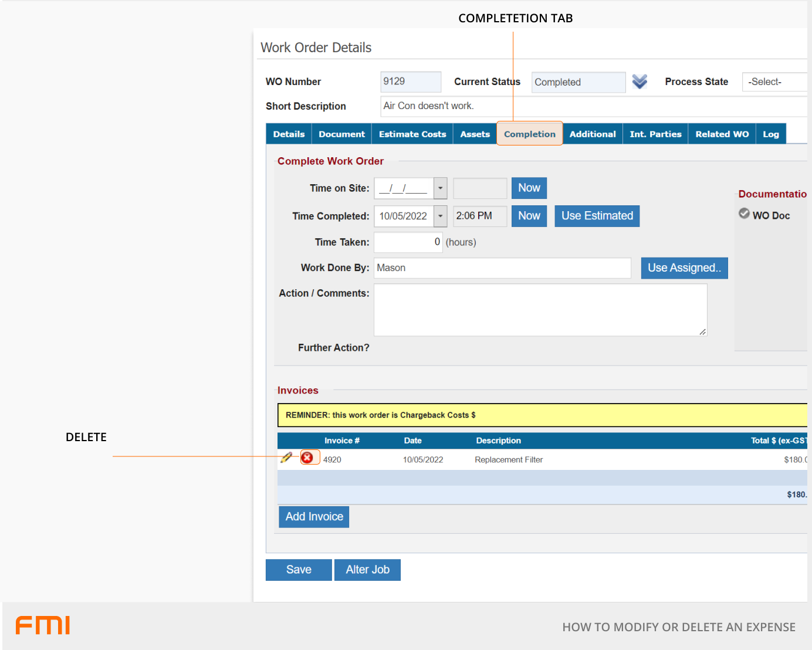This screenshot has height=650, width=812.
Task: Open the Time Completed date dropdown
Action: (440, 216)
